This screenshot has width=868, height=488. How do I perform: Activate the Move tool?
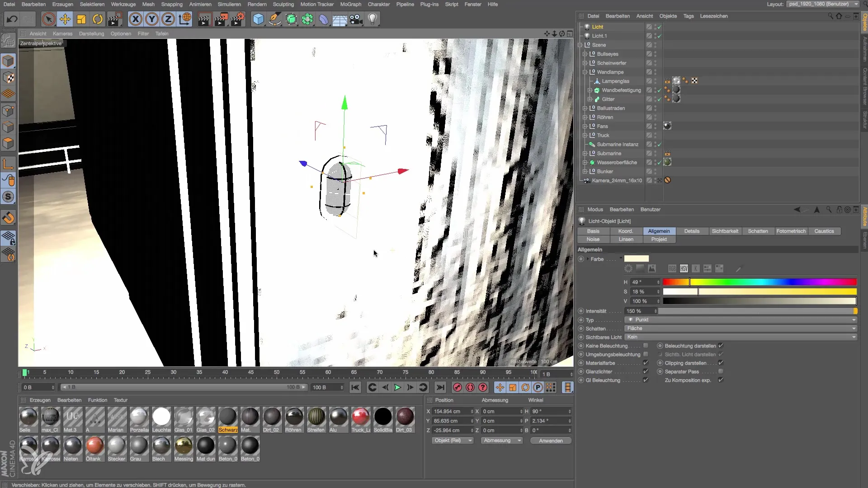pyautogui.click(x=65, y=19)
